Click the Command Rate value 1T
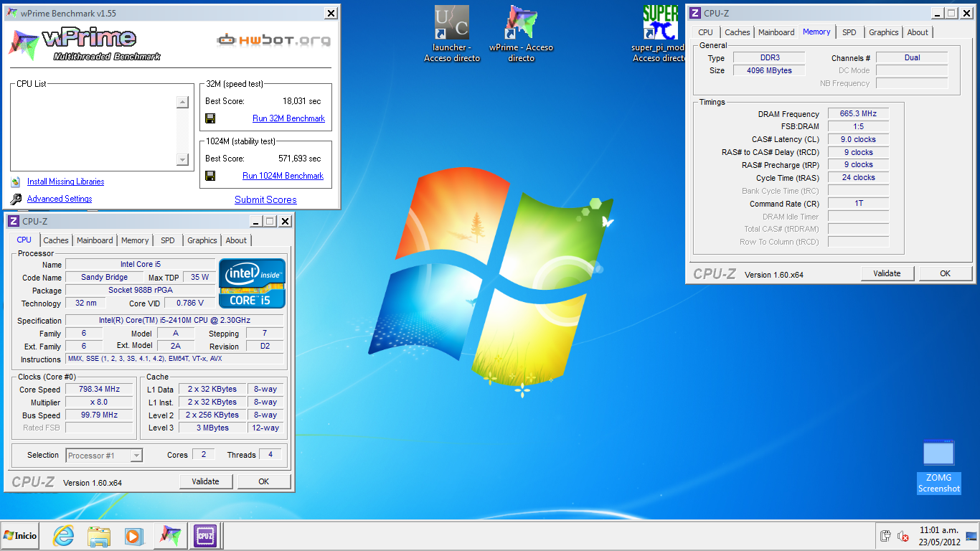This screenshot has width=980, height=551. tap(858, 204)
